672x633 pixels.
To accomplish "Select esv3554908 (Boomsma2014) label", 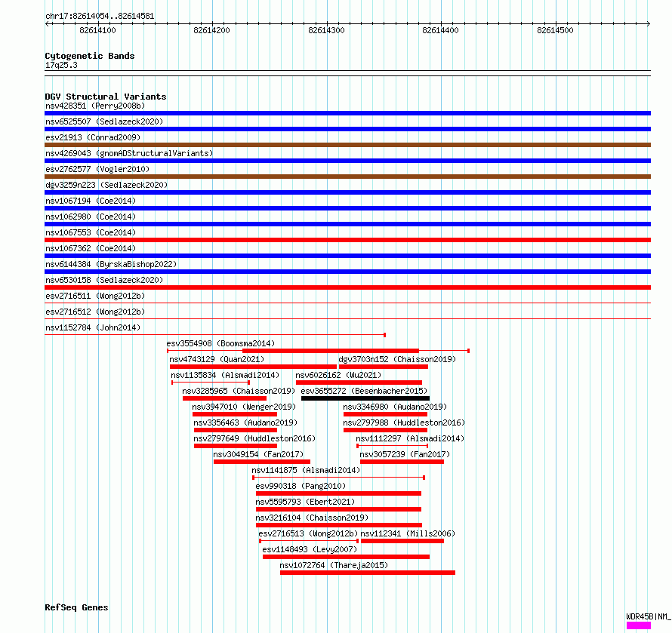I will (x=220, y=343).
